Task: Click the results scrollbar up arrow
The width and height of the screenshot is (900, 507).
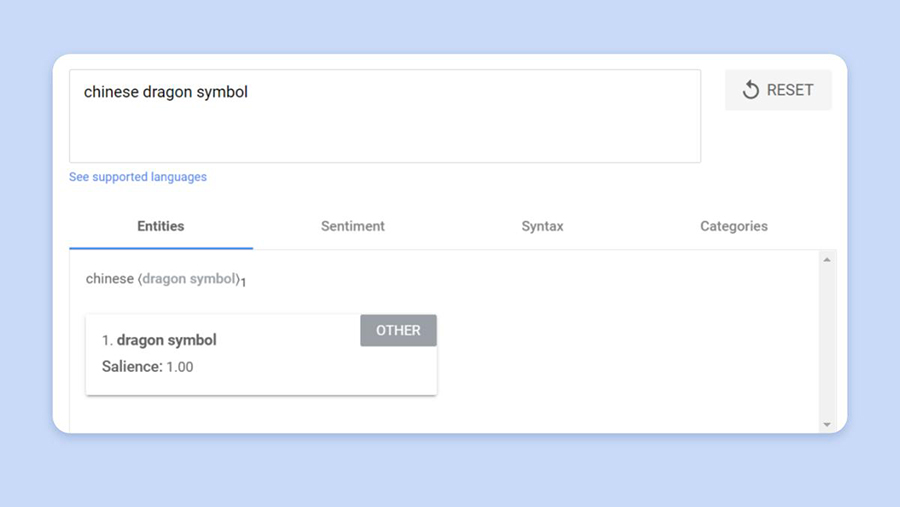Action: [827, 260]
